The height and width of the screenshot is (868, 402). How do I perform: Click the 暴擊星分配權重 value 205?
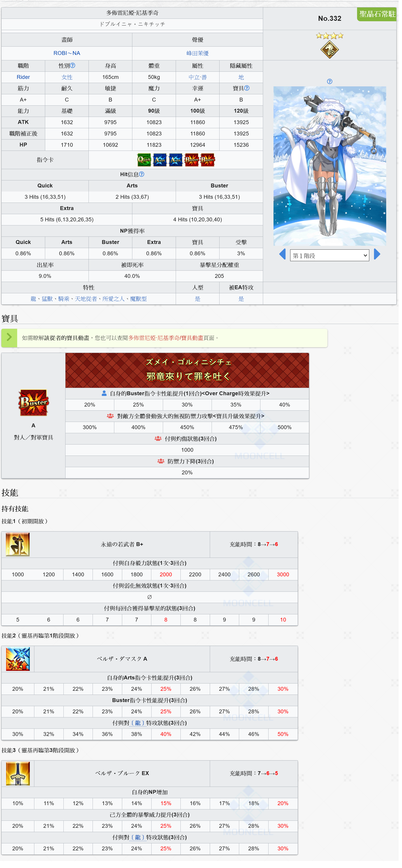click(x=221, y=278)
